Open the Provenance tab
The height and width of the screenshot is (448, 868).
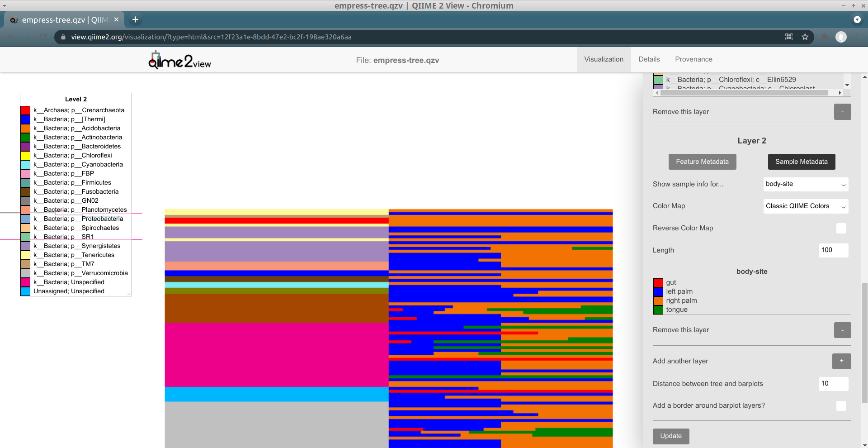coord(693,59)
